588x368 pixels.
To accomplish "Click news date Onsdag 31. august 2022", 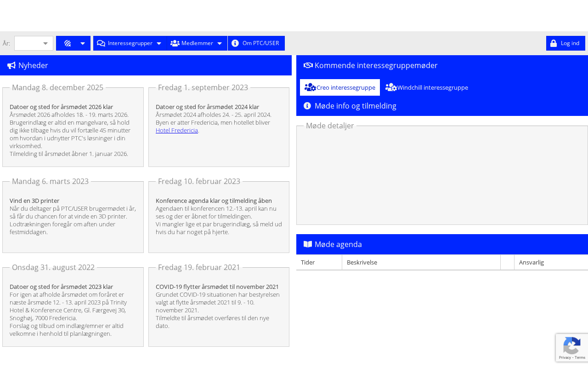I will 53,267.
